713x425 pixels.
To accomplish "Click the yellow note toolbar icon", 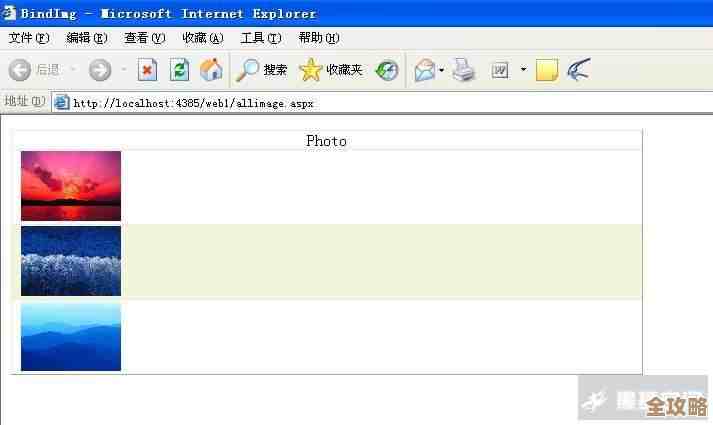I will (546, 70).
